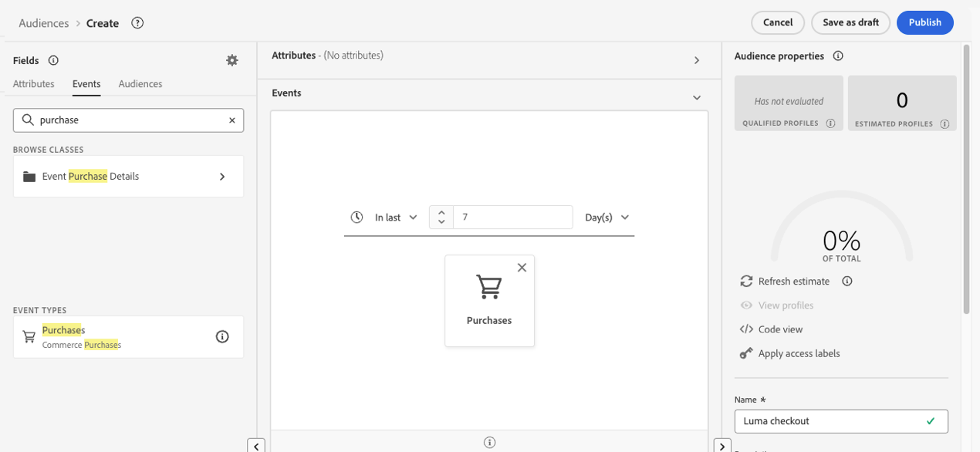Click the Name input field
The height and width of the screenshot is (452, 980).
pyautogui.click(x=830, y=421)
